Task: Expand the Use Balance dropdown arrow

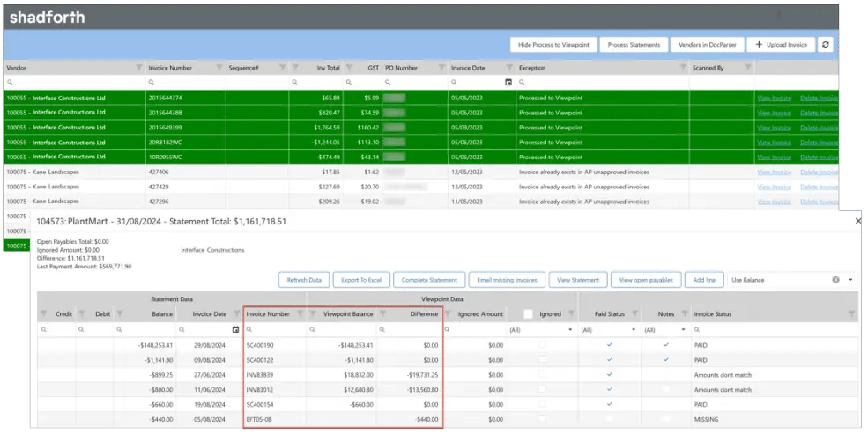Action: 851,280
